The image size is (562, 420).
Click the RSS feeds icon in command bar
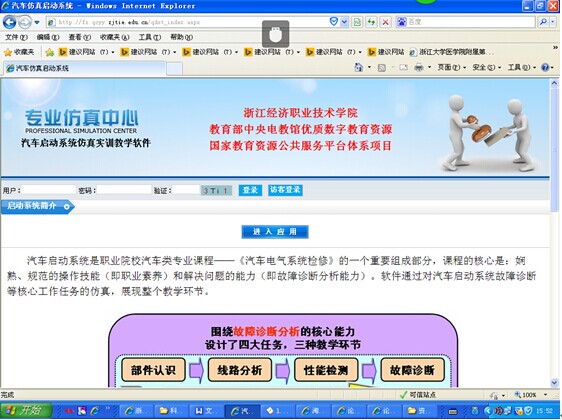(382, 67)
